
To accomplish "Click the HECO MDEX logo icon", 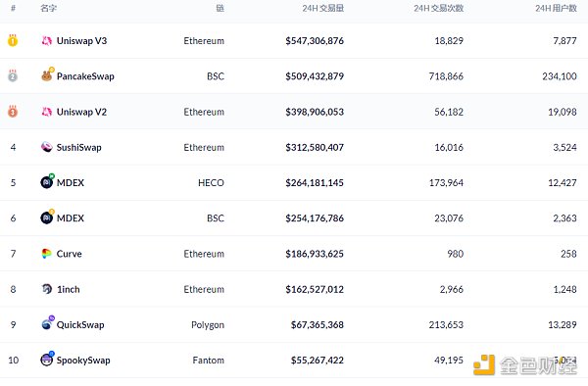I will [47, 182].
